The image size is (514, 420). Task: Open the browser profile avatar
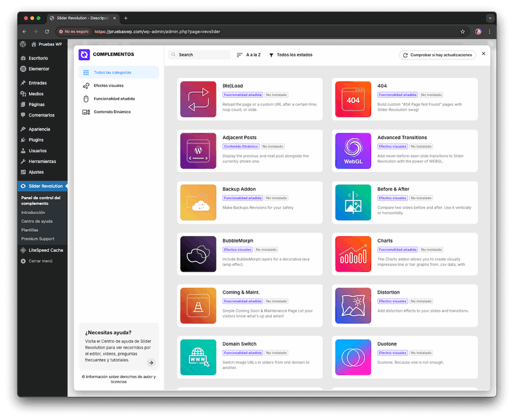pos(478,32)
